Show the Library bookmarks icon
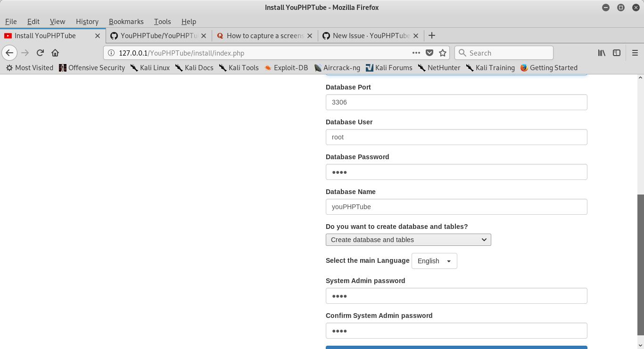Viewport: 644px width, 349px height. coord(602,53)
